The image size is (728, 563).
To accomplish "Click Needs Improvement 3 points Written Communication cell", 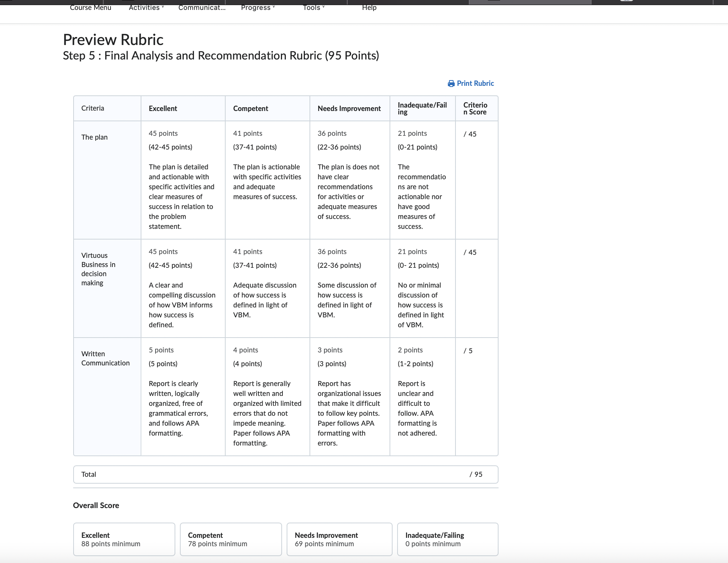I will (x=350, y=397).
